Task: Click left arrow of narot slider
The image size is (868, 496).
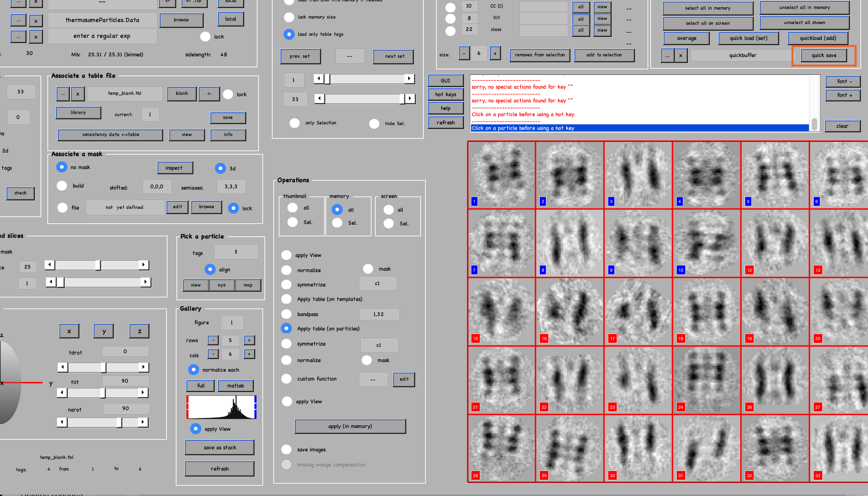Action: [62, 422]
